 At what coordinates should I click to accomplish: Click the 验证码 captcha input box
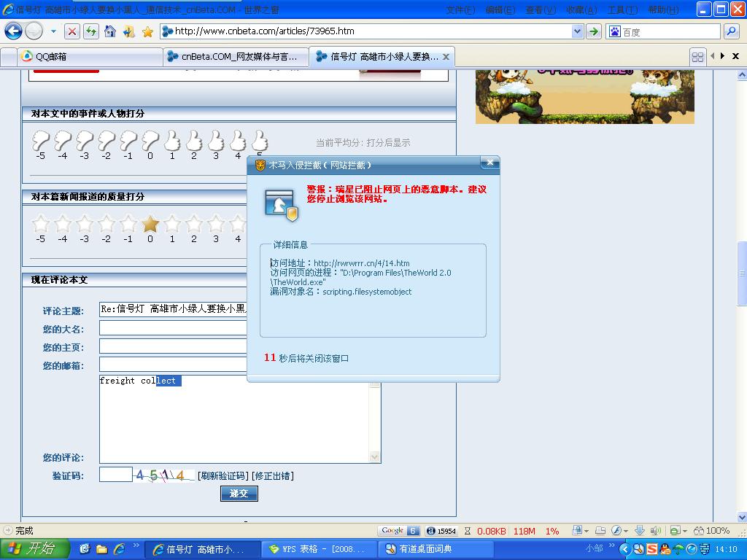tap(116, 474)
